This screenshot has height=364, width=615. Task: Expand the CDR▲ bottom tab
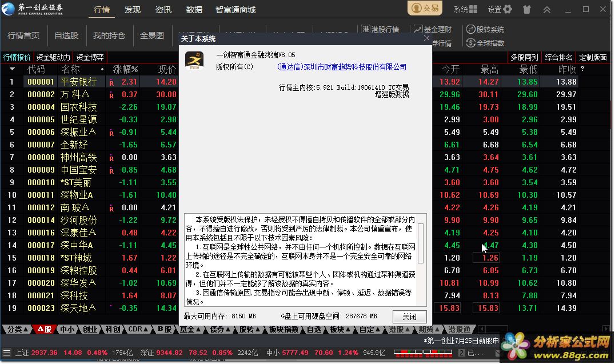(138, 329)
